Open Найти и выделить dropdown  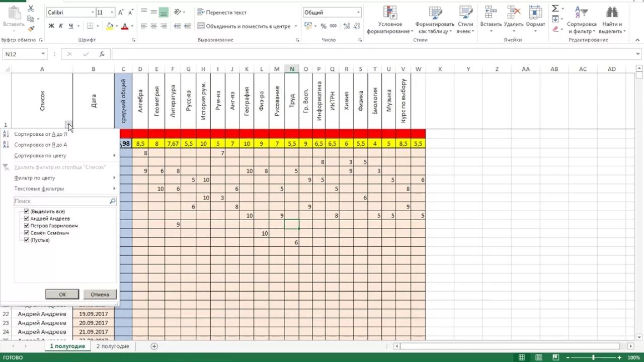(612, 20)
